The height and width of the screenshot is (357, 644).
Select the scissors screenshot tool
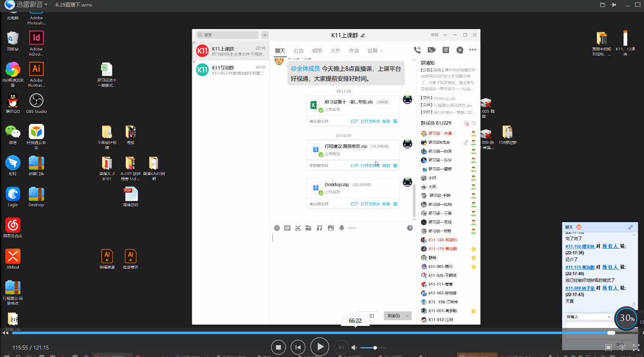coord(298,228)
